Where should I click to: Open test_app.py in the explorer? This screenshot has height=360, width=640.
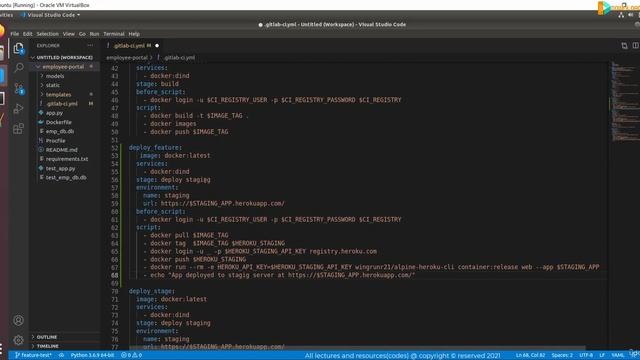[x=60, y=168]
